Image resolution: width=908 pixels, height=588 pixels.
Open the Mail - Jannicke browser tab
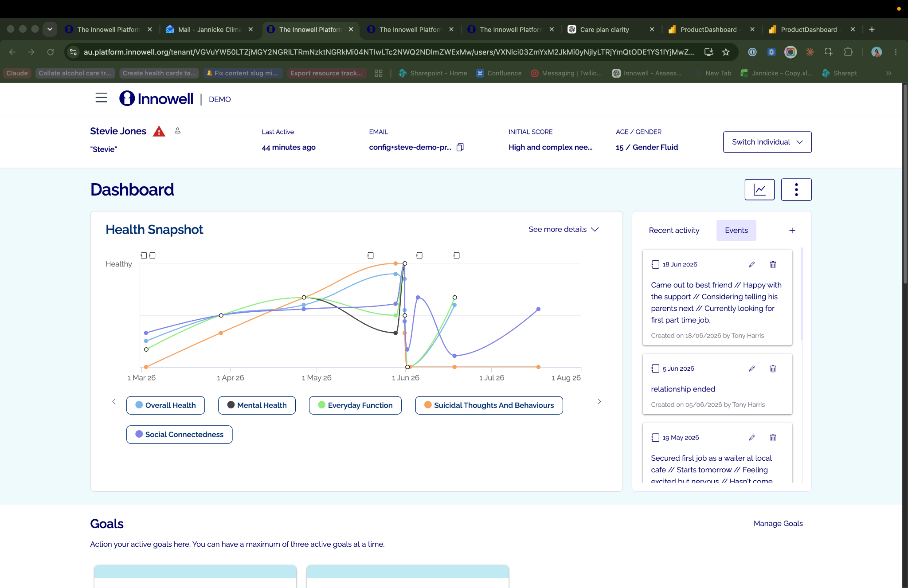coord(209,30)
